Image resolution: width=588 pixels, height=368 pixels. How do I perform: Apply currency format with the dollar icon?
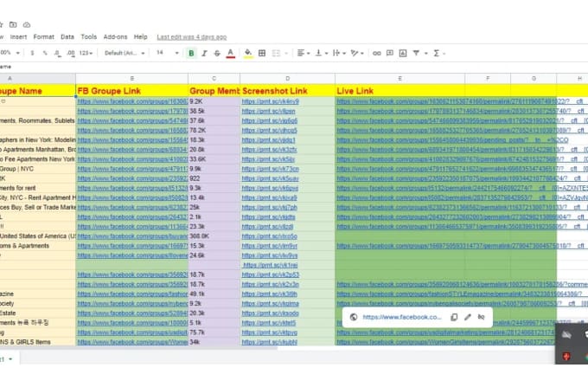tap(32, 53)
